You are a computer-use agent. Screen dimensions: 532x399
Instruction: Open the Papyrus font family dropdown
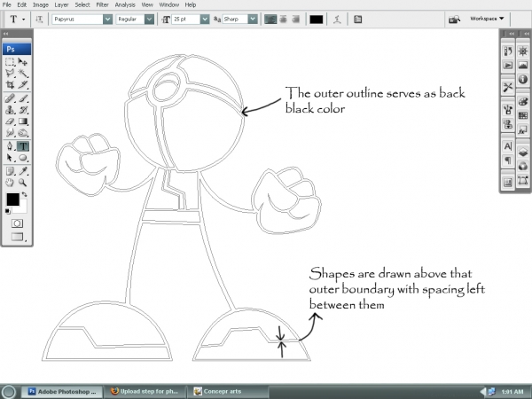(107, 20)
